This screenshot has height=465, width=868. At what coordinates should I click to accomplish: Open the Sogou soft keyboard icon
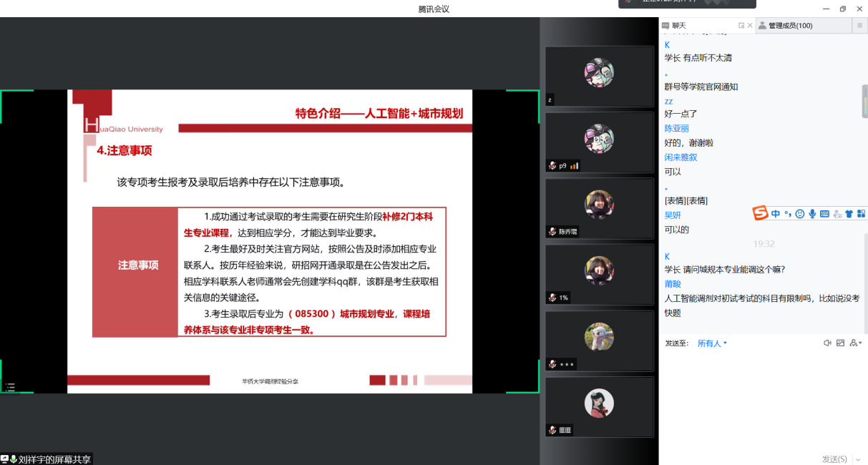[824, 213]
